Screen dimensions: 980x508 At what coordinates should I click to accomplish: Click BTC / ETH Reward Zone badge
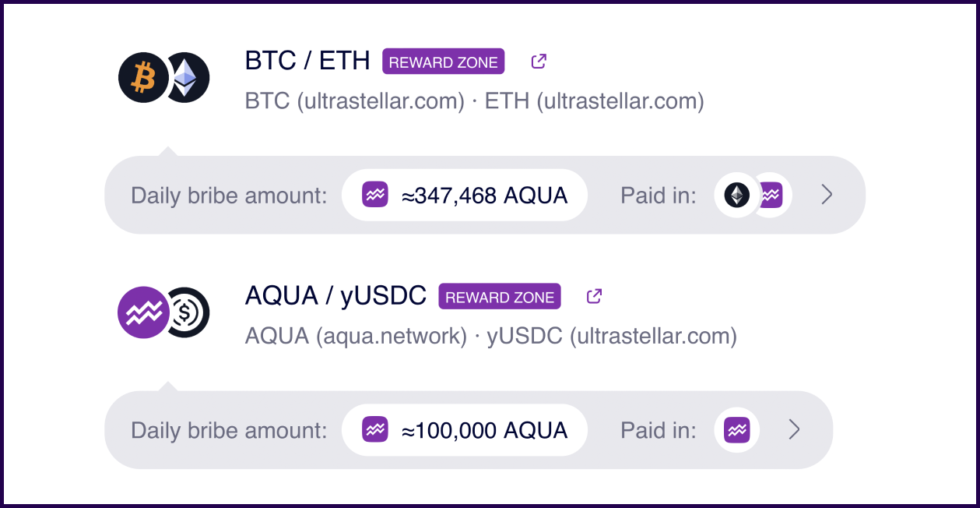coord(443,62)
